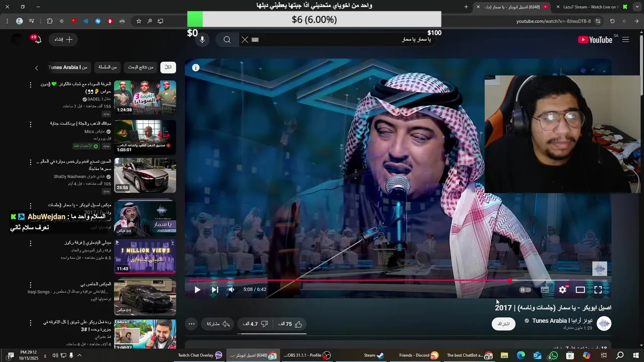Subscribe with the اشتراك button
This screenshot has height=362, width=644.
[x=504, y=324]
